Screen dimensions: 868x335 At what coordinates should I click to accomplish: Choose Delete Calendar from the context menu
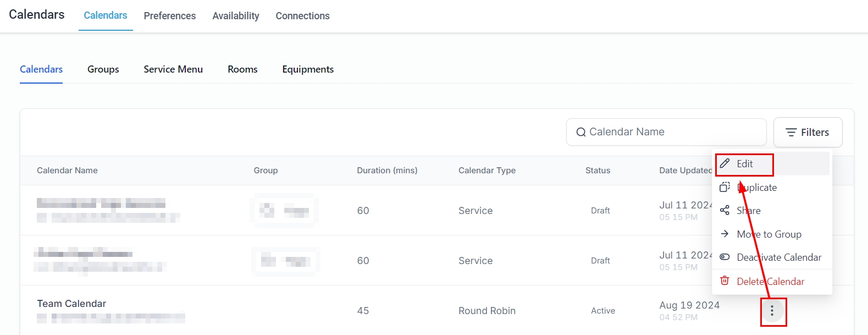tap(770, 282)
